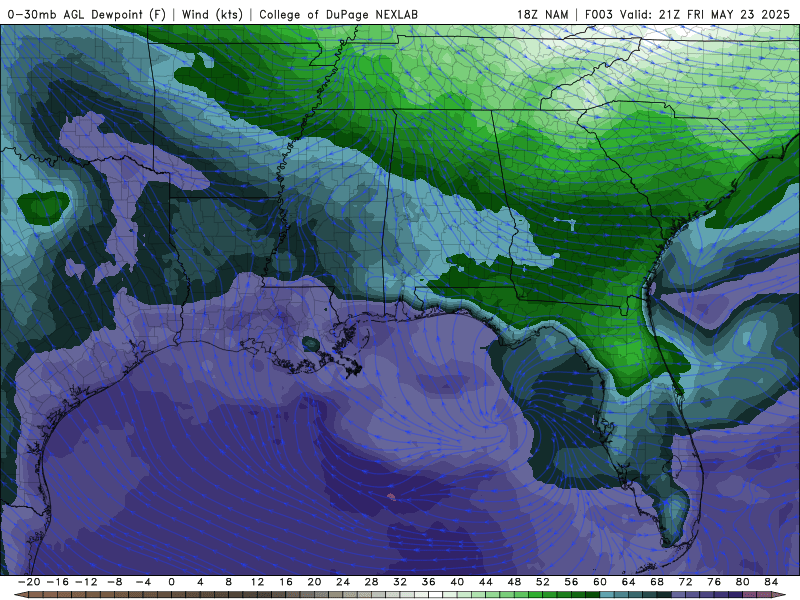
Task: Click the 60 value on the color scale
Action: pyautogui.click(x=600, y=582)
